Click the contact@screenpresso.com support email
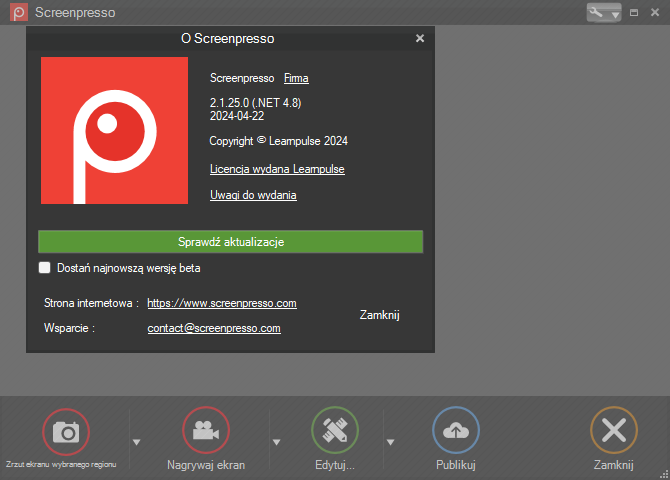 pos(214,328)
